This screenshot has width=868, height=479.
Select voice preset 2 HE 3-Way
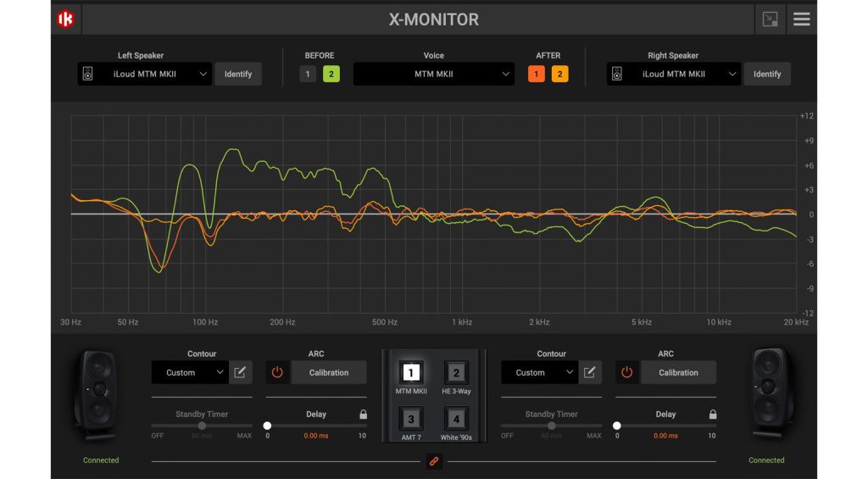456,373
